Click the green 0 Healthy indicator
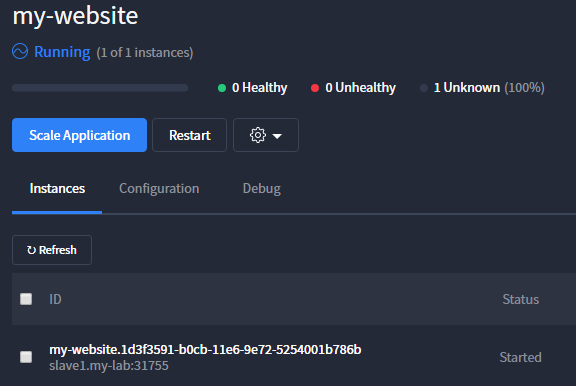Screen dimensions: 576x386 [252, 88]
